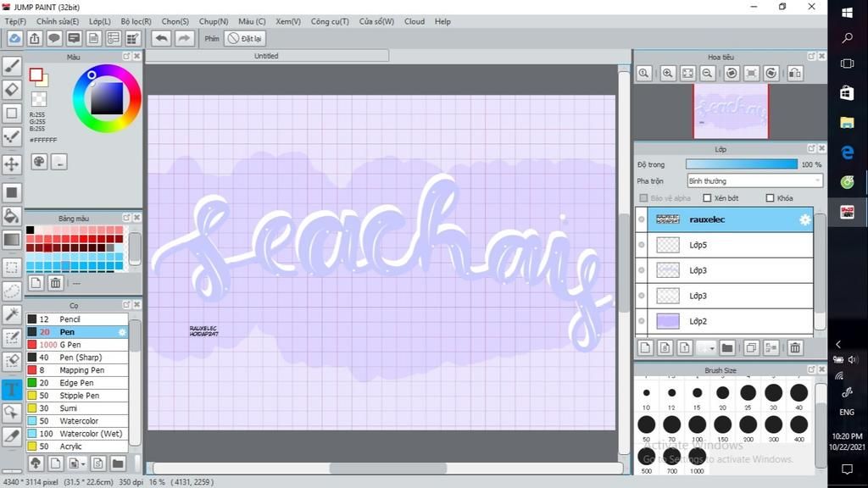Select the Lasso tool
The width and height of the screenshot is (868, 488).
coord(12,291)
